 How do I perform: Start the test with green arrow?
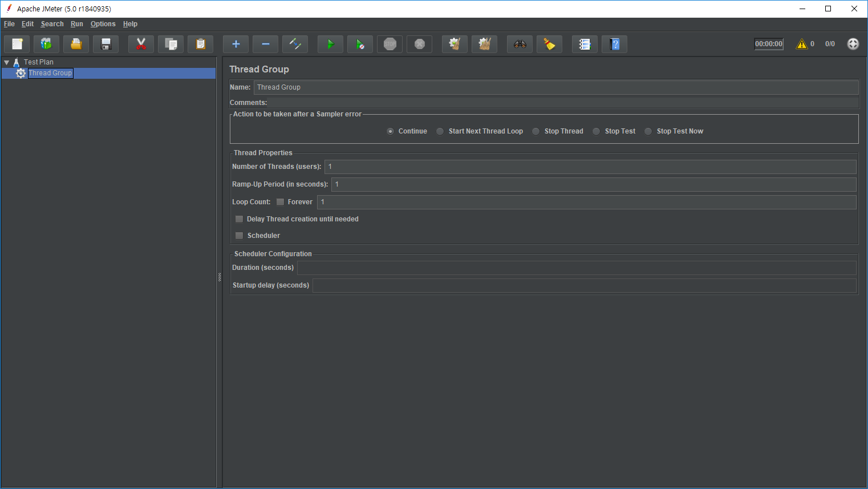pyautogui.click(x=330, y=44)
